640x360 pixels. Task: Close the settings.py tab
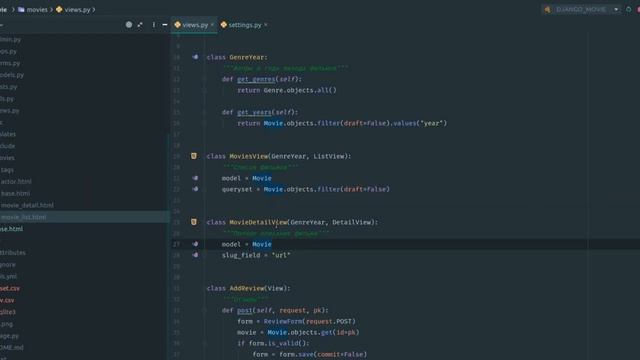[265, 25]
